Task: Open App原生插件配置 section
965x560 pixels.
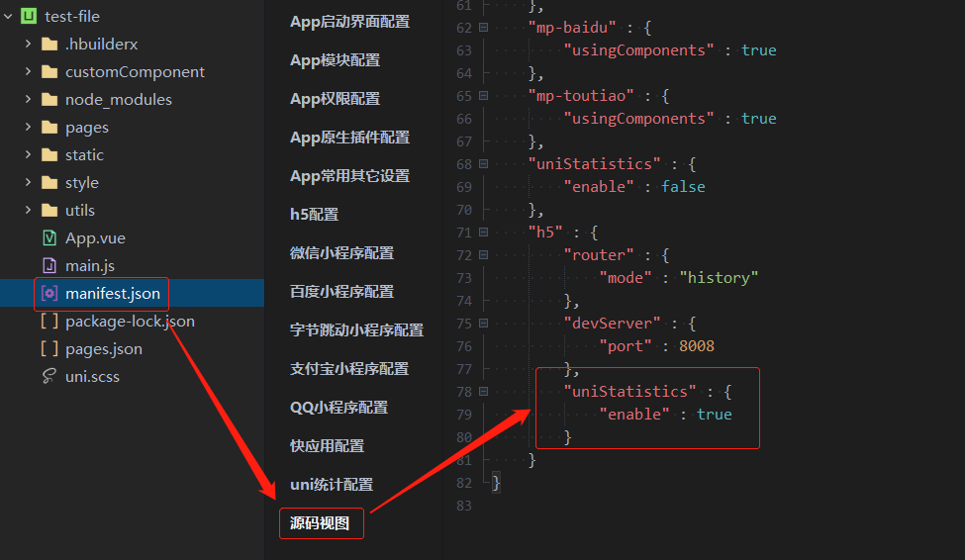Action: pos(349,138)
